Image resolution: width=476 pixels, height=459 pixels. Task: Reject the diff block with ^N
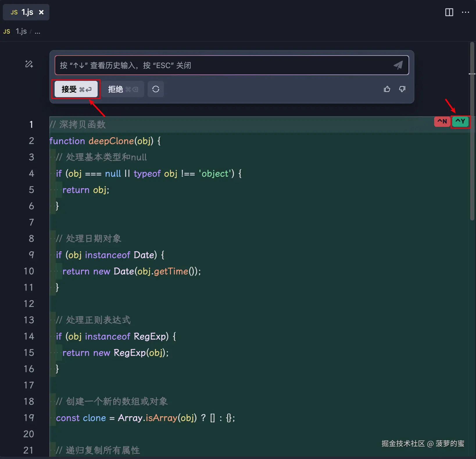pyautogui.click(x=442, y=122)
